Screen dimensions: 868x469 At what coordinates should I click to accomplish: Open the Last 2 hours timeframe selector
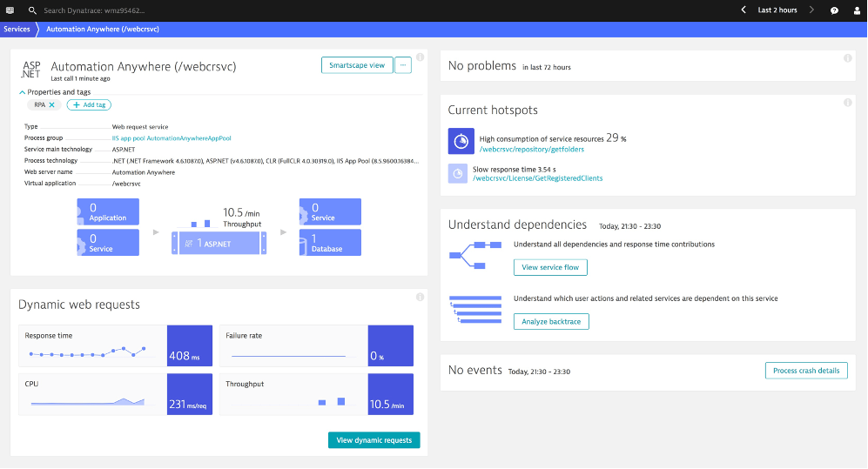[777, 10]
